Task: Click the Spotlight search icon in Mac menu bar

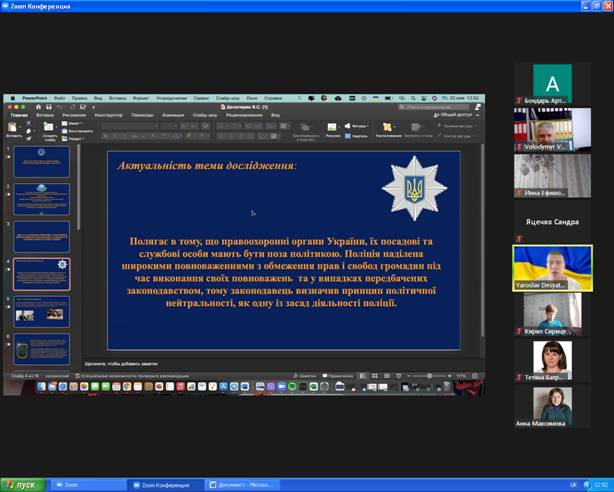Action: pos(413,98)
